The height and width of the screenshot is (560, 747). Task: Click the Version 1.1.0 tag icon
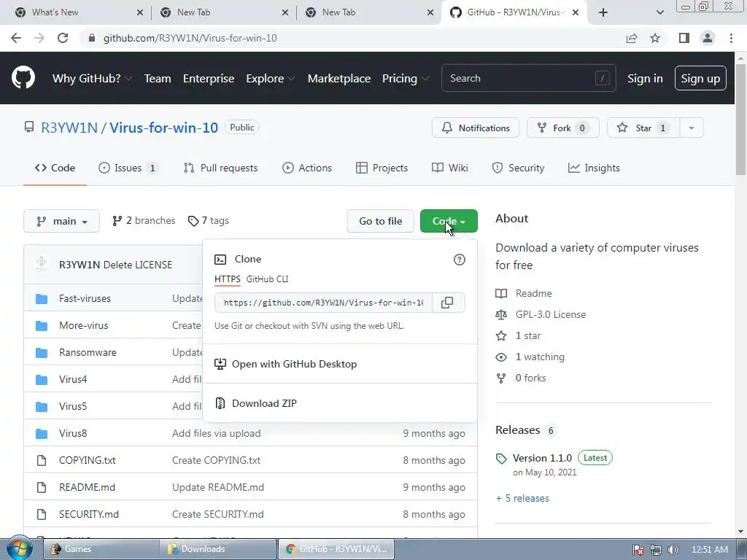[x=501, y=459]
